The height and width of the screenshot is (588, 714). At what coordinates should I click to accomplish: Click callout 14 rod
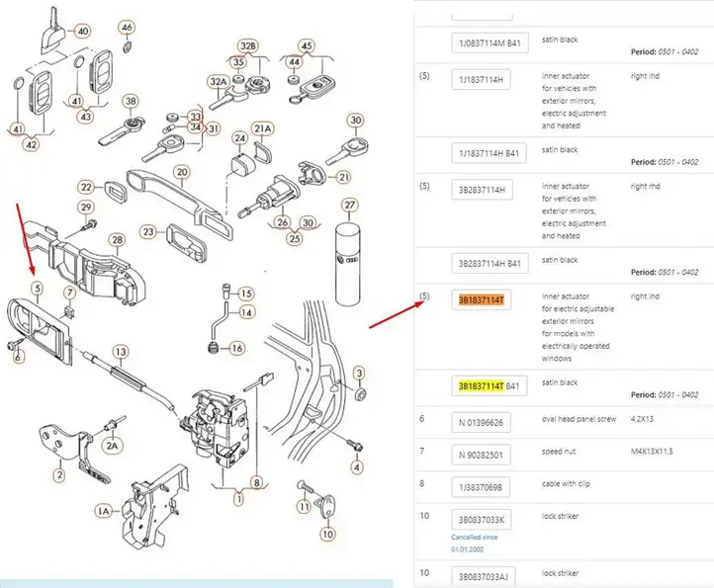tap(246, 312)
